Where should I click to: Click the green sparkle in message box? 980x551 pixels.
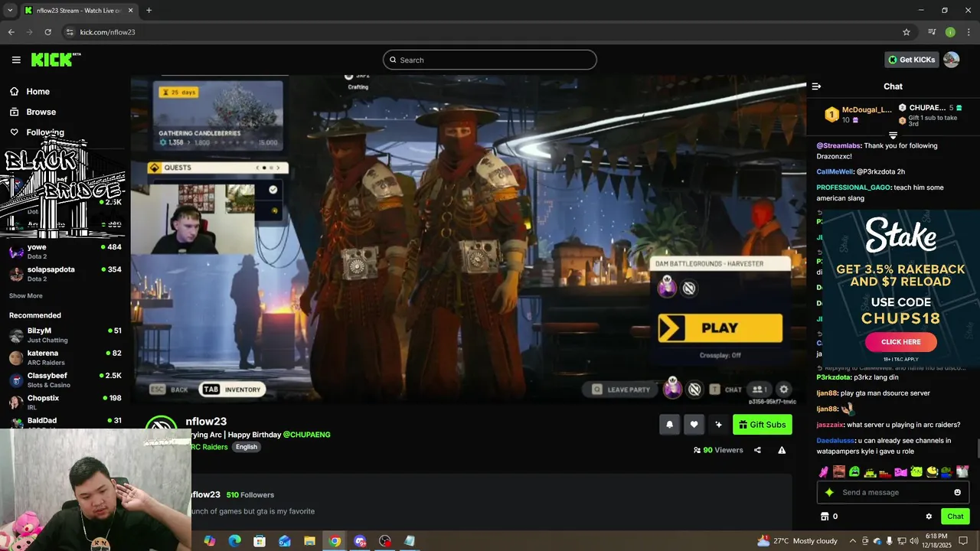coord(829,492)
